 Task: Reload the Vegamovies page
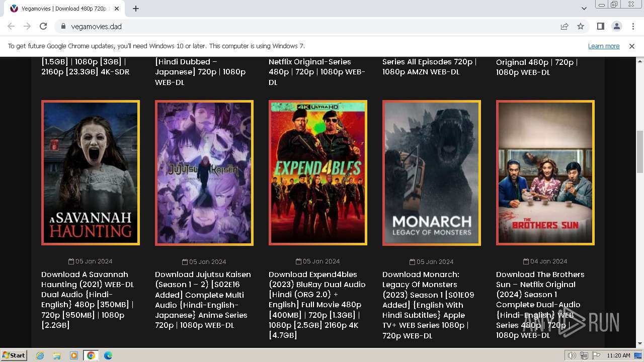coord(43,26)
